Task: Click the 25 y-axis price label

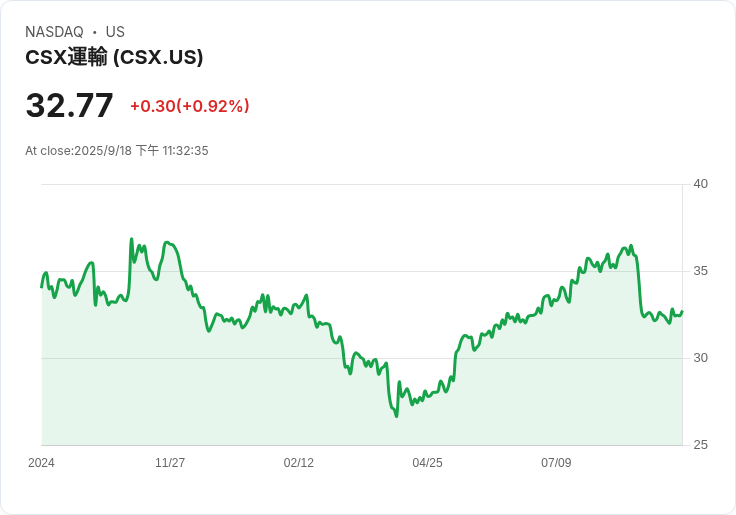Action: tap(700, 445)
